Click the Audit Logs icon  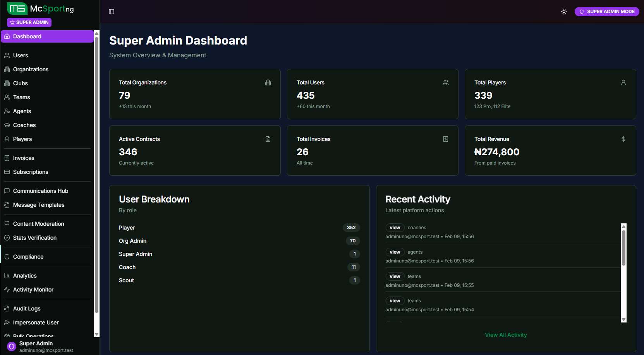click(7, 308)
